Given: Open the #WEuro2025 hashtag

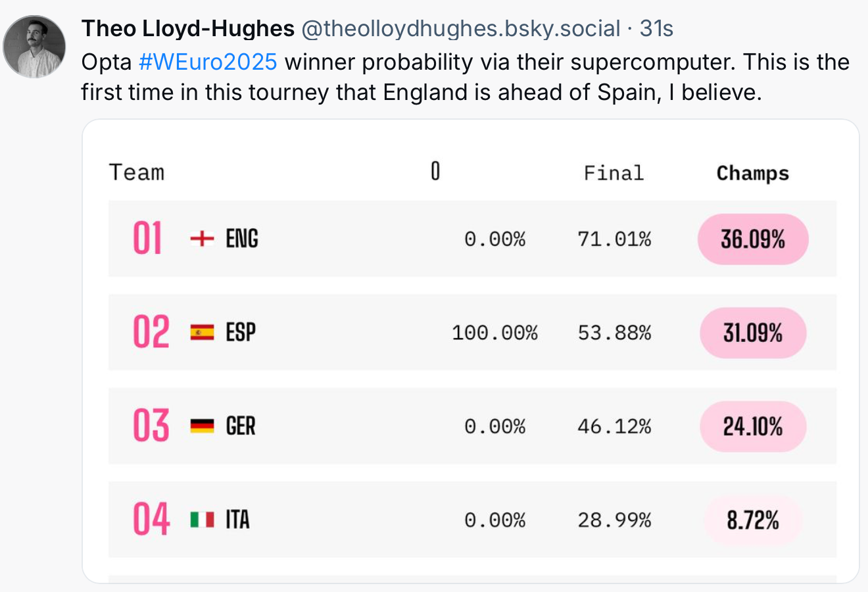Looking at the screenshot, I should [208, 62].
